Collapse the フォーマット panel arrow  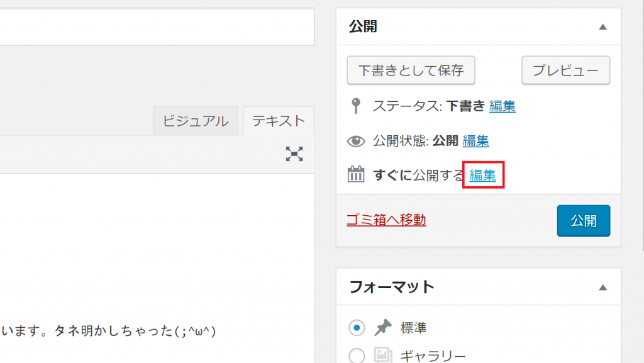click(602, 288)
